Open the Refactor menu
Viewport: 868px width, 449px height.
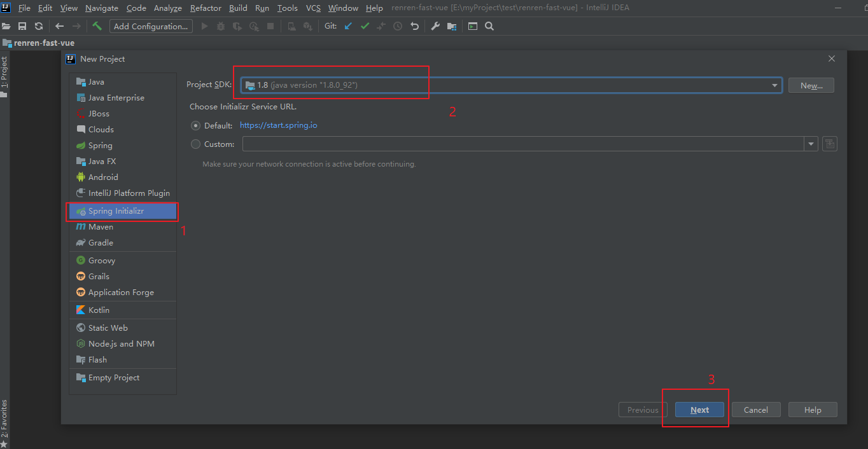coord(206,8)
